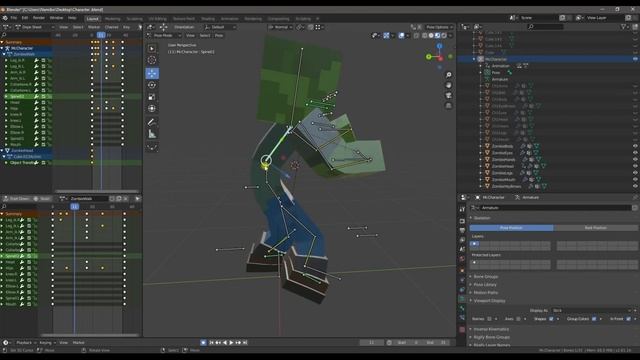
Task: Toggle visibility eye of ZombieLegs
Action: (x=635, y=173)
